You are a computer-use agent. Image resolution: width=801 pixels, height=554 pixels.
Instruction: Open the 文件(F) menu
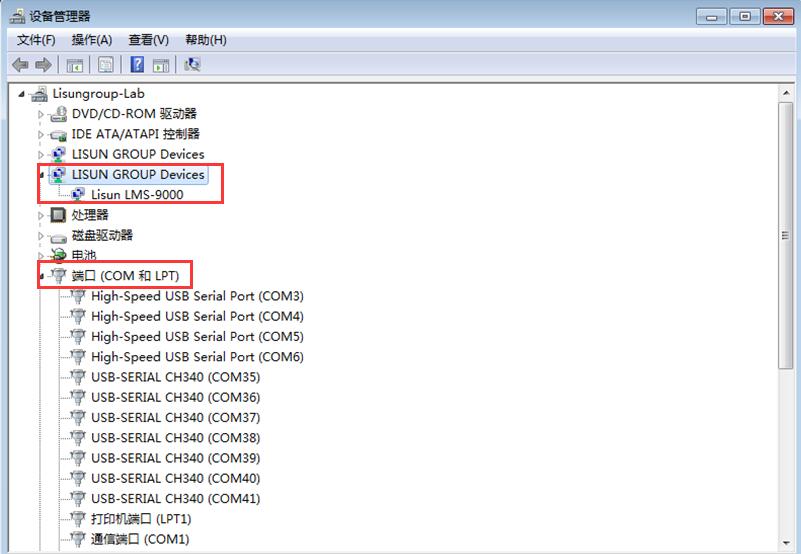click(x=36, y=40)
